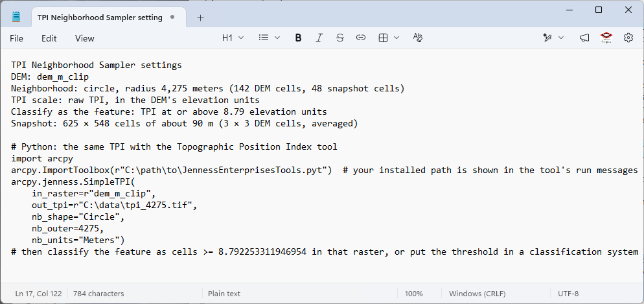Open the File menu
The width and height of the screenshot is (644, 304).
point(16,38)
